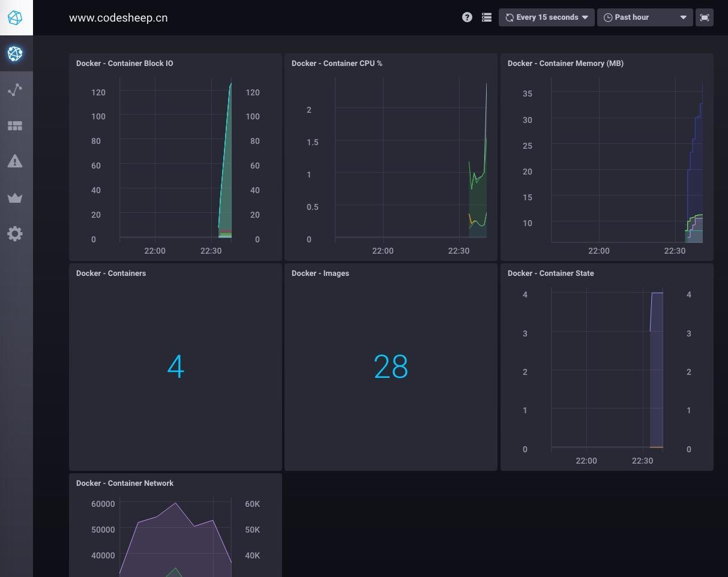Click the 22:30 label in CPU % graph

click(459, 251)
